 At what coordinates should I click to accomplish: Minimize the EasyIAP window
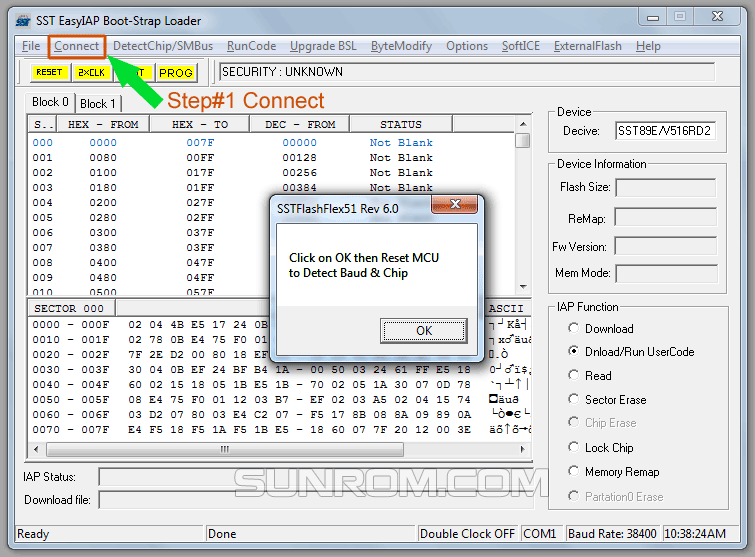(x=653, y=17)
